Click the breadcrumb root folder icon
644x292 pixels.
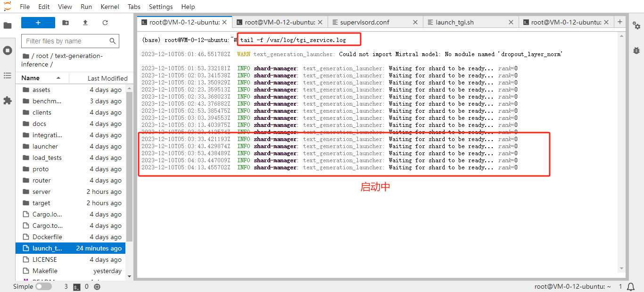pos(25,56)
